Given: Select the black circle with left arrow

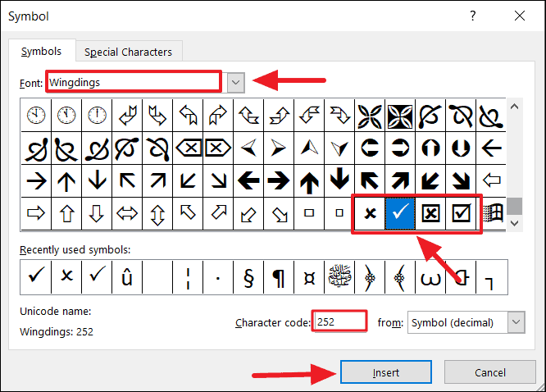Looking at the screenshot, I should [x=370, y=148].
